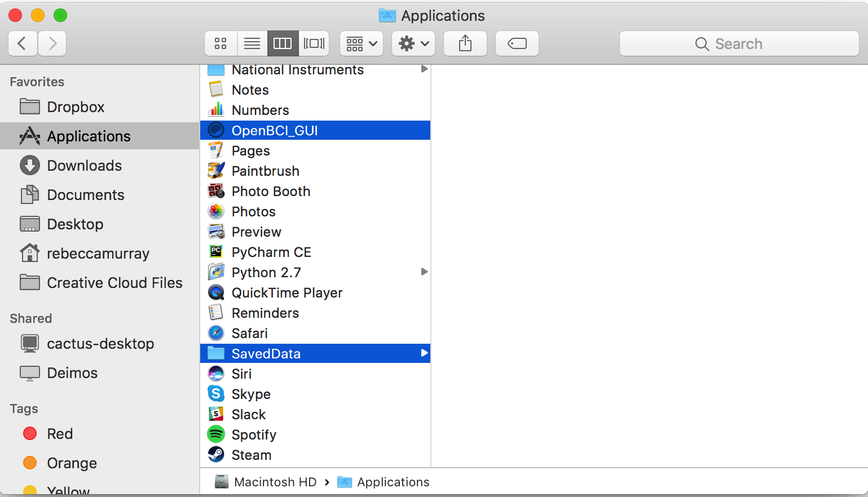Click the Photos app icon
The image size is (868, 497).
[216, 211]
